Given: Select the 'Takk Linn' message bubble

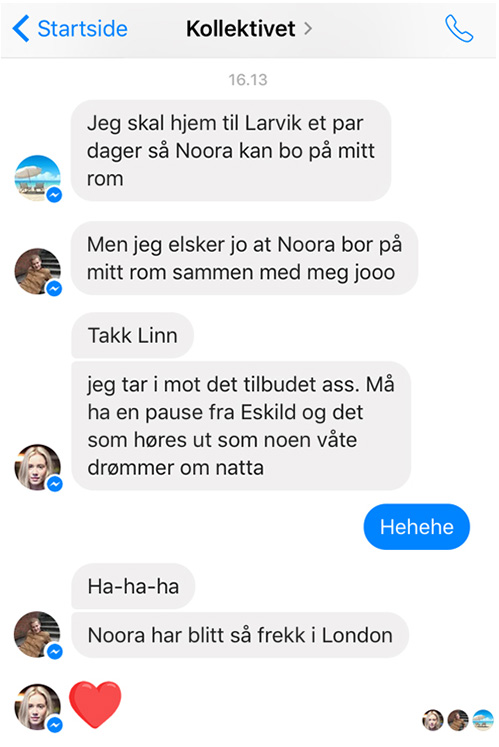Looking at the screenshot, I should click(132, 335).
